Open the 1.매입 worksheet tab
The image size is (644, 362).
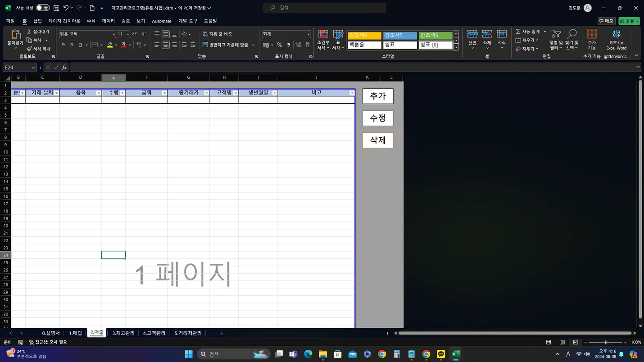pyautogui.click(x=76, y=333)
